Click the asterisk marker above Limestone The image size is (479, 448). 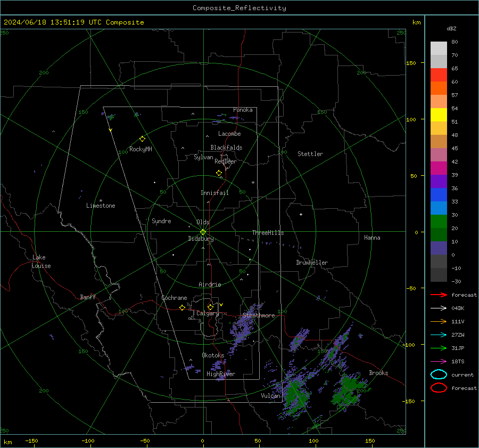point(101,201)
